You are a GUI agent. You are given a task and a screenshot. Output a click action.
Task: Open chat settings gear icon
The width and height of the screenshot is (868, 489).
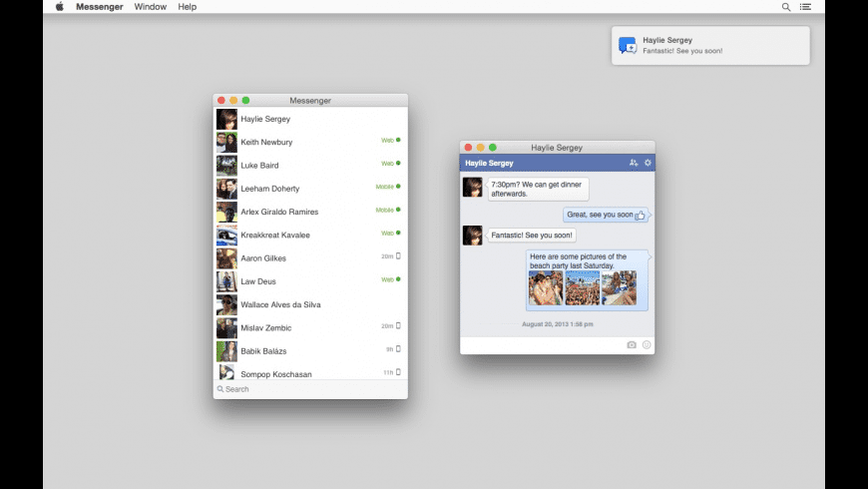point(648,163)
